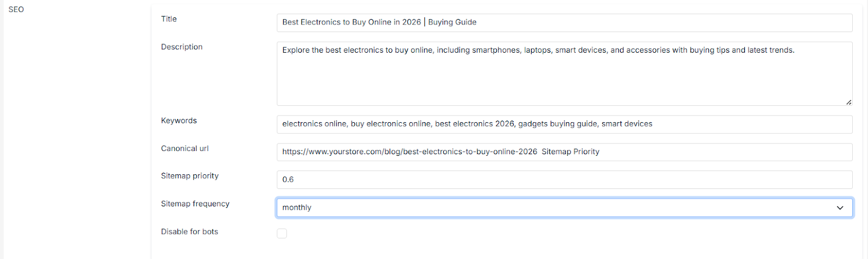Click inside the Description text area

[x=564, y=76]
